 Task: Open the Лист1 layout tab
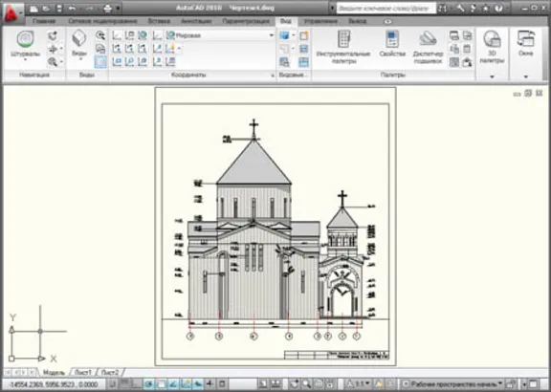click(83, 372)
